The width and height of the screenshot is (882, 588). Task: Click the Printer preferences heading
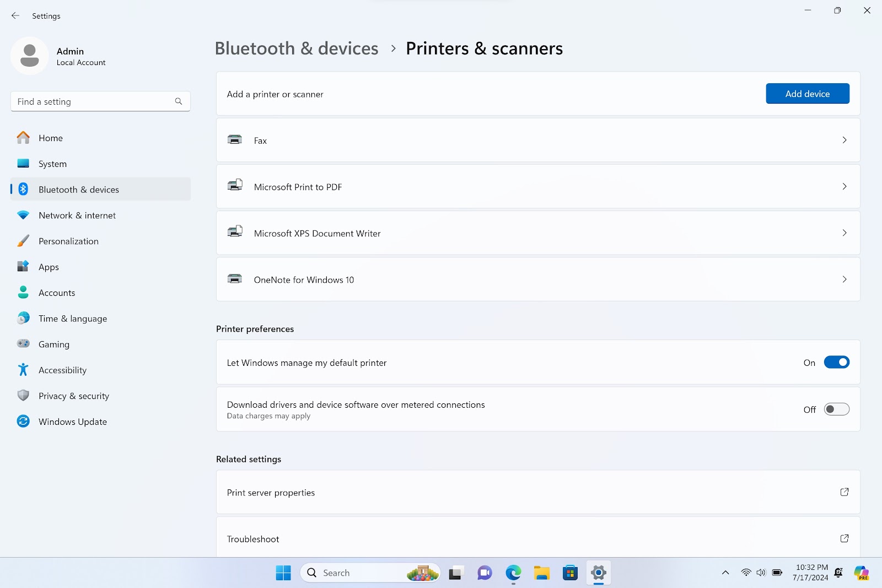pyautogui.click(x=255, y=329)
